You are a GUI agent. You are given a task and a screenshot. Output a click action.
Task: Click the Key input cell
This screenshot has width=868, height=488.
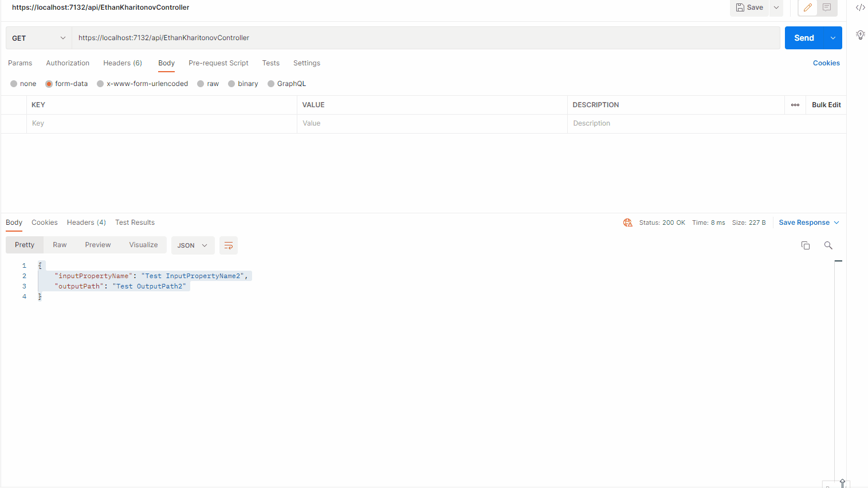click(x=162, y=123)
